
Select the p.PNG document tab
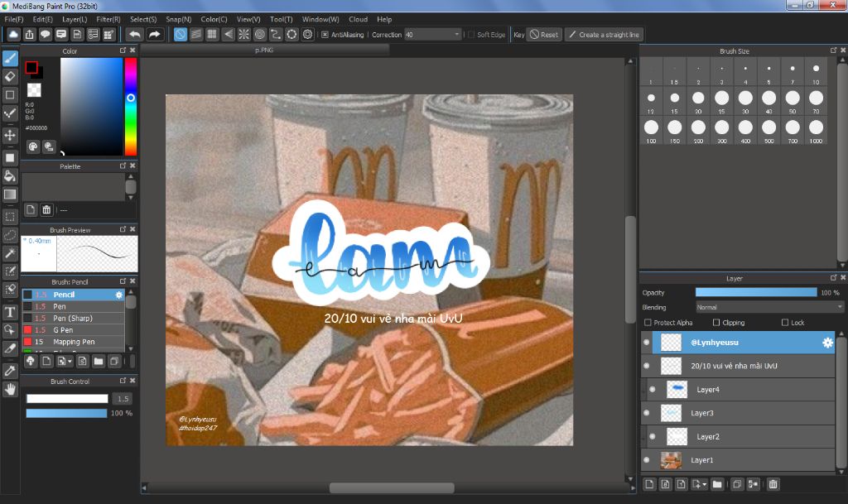[x=264, y=50]
